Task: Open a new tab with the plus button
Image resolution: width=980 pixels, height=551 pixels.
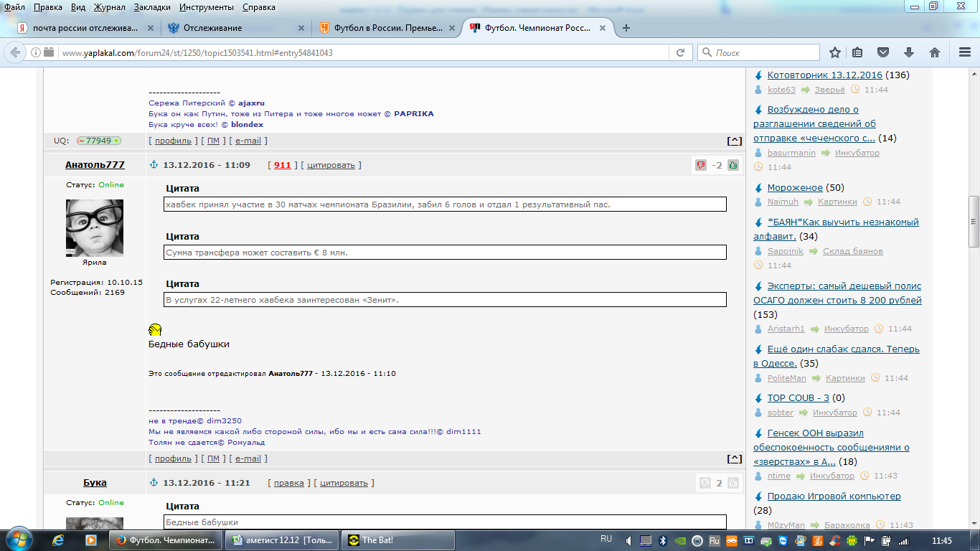Action: (626, 28)
